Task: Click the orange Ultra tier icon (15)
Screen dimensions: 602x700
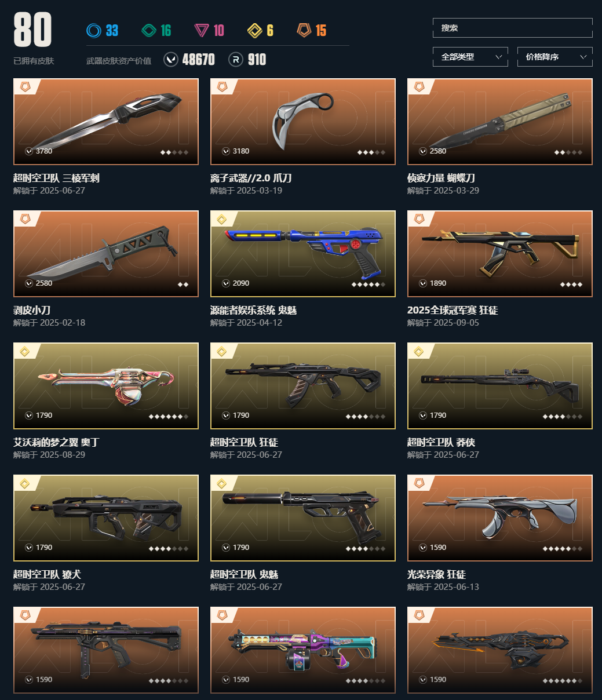Action: click(x=304, y=30)
